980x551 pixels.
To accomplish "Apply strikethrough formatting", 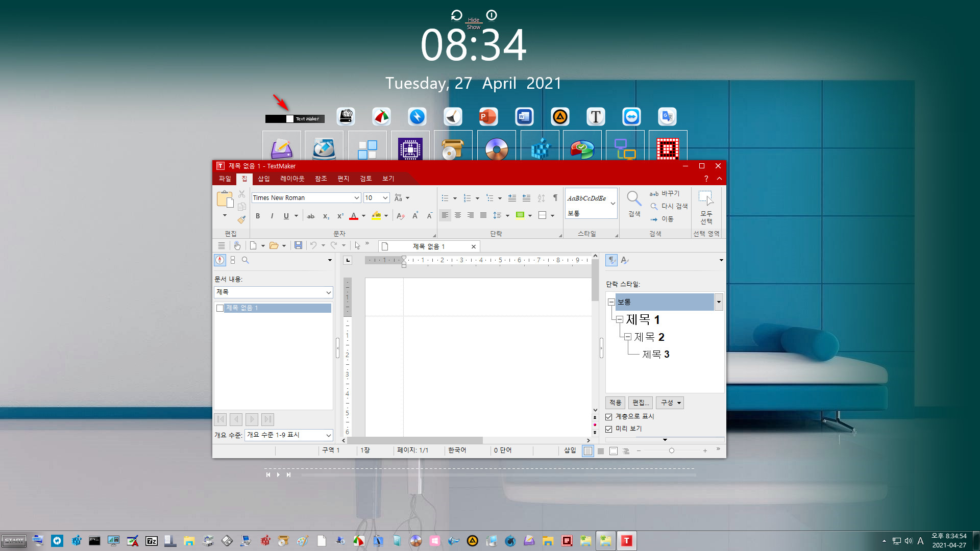I will click(311, 216).
